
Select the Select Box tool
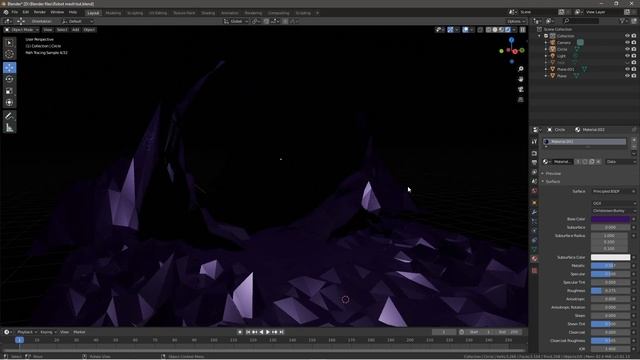(x=9, y=43)
